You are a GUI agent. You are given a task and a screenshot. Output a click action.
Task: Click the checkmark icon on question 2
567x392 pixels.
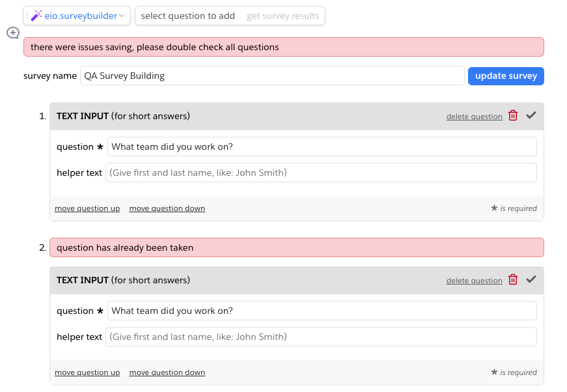click(531, 280)
